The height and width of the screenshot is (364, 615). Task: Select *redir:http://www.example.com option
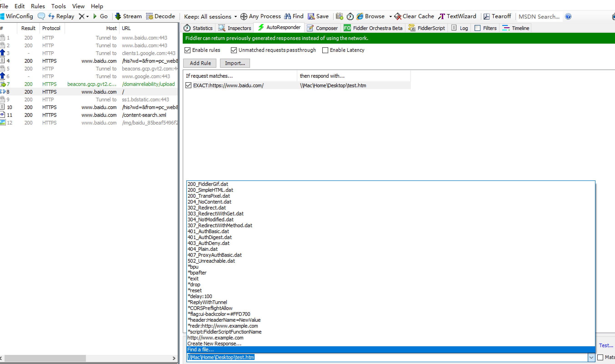click(x=390, y=326)
